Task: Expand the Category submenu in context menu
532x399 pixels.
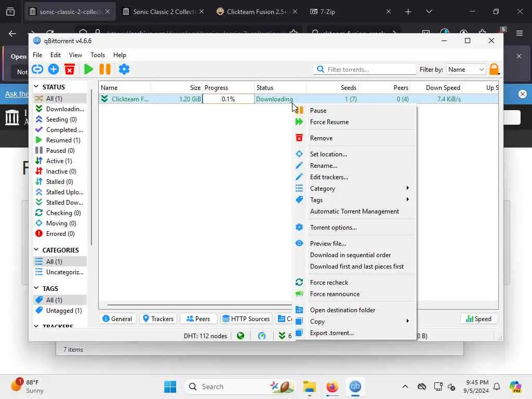Action: click(x=355, y=188)
